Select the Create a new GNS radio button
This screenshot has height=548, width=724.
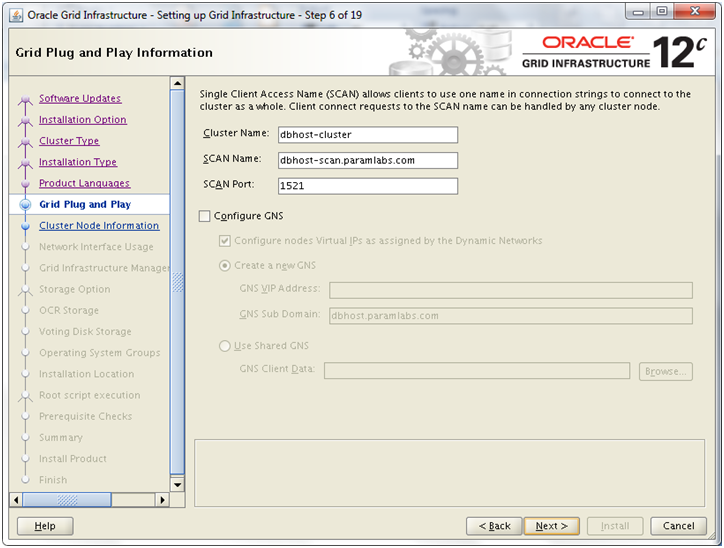pos(225,266)
